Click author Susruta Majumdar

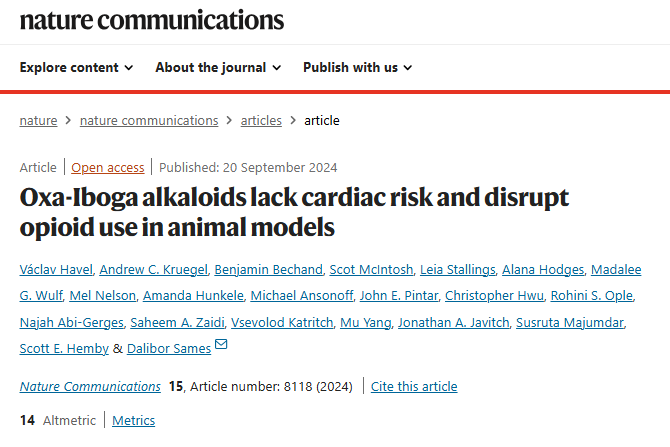570,323
